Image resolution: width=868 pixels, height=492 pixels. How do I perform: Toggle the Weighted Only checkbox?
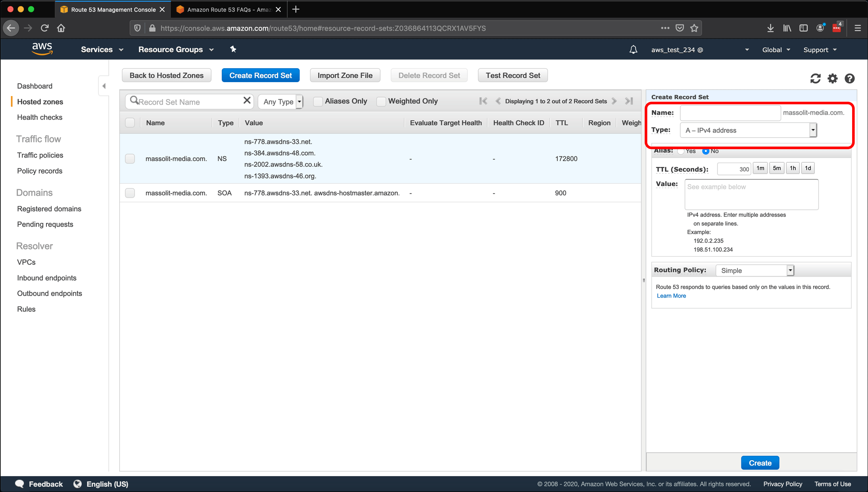[x=381, y=102]
